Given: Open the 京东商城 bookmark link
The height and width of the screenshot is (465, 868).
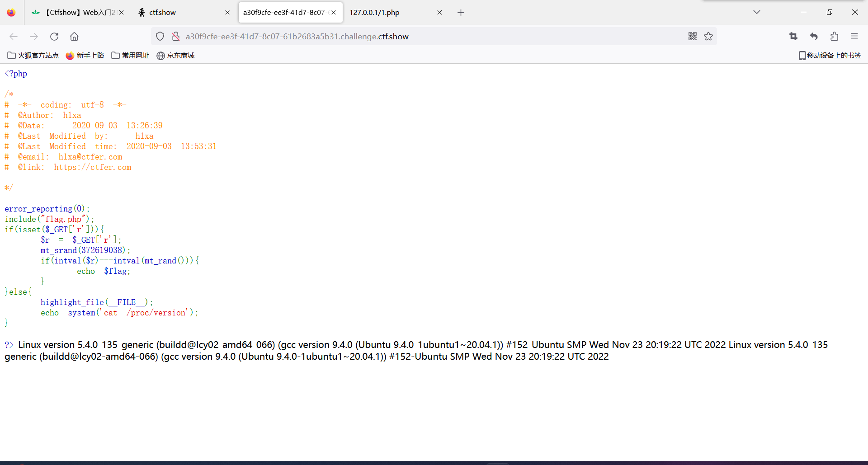Looking at the screenshot, I should click(x=175, y=56).
